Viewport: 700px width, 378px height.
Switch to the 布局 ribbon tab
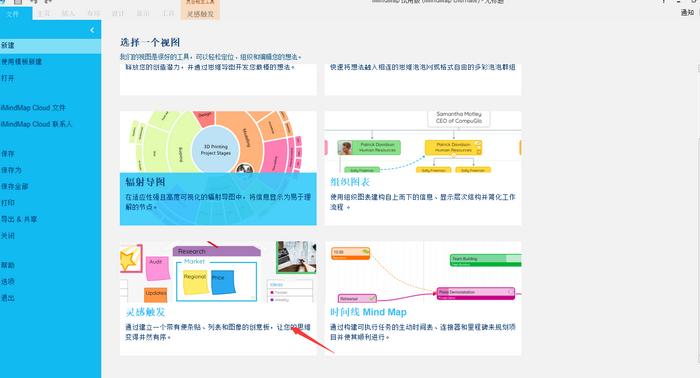pos(93,14)
